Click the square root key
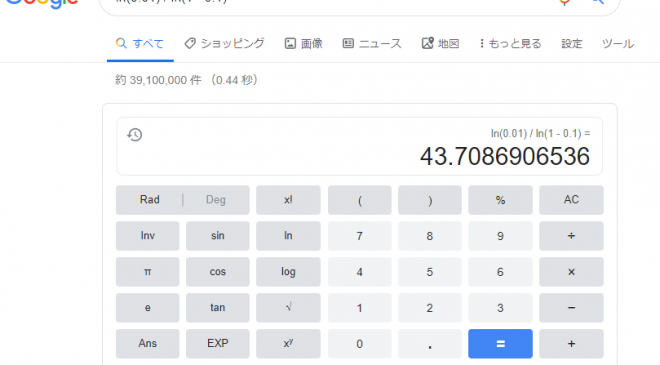 pyautogui.click(x=288, y=308)
